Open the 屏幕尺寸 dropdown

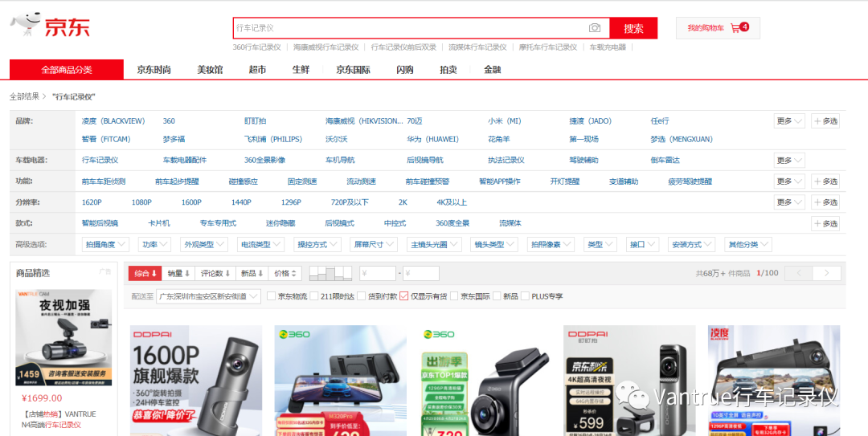click(374, 245)
